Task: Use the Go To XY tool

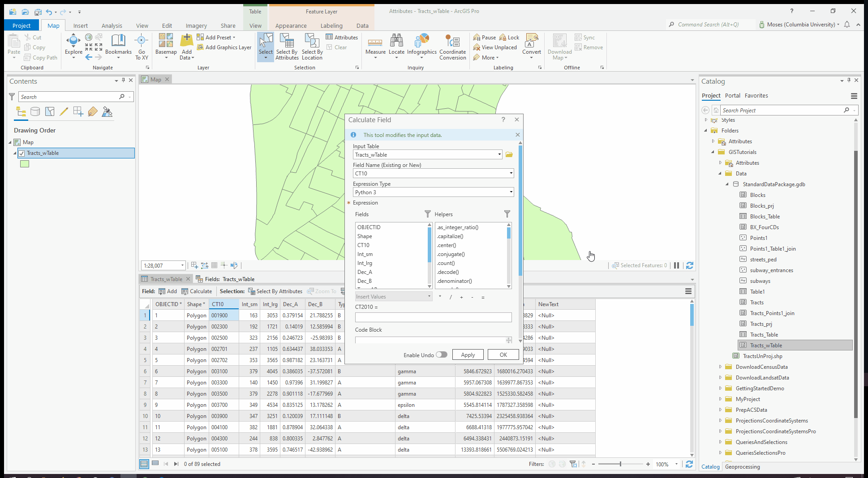Action: pos(142,47)
